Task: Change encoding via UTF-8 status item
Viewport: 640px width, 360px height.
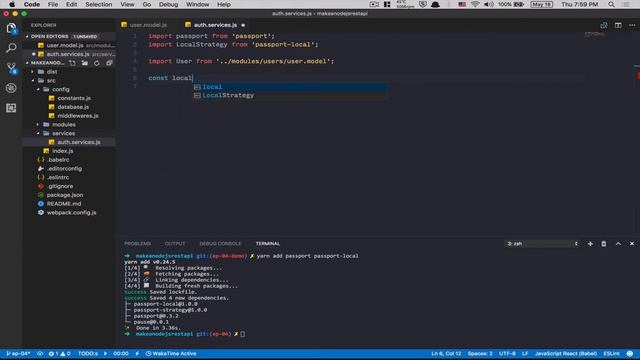Action: point(507,353)
